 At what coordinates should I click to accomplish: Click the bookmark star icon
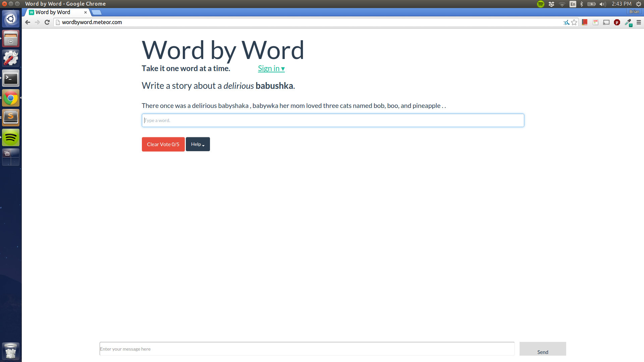tap(574, 22)
